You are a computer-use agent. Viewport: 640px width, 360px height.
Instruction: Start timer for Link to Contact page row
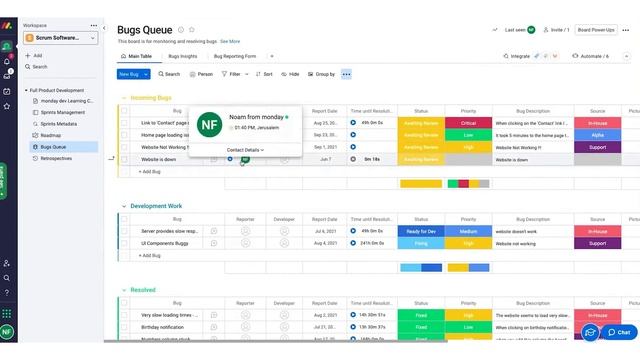pyautogui.click(x=353, y=123)
